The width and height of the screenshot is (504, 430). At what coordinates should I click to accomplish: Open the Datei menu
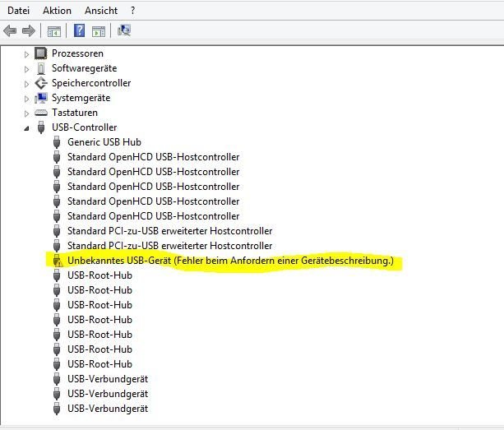click(19, 11)
